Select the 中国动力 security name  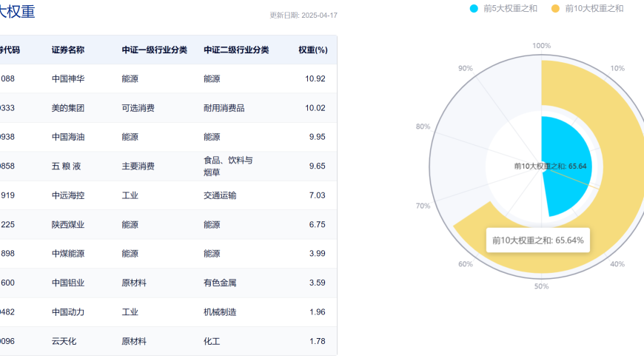68,312
